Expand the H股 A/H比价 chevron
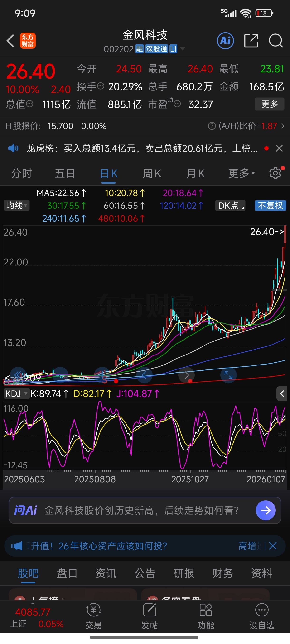This screenshot has height=644, width=290. point(283,126)
